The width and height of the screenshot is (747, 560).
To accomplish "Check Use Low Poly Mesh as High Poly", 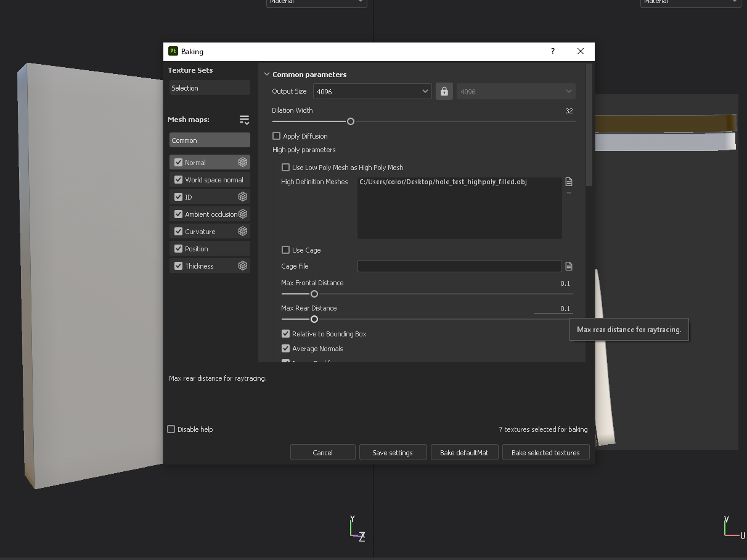I will click(286, 168).
